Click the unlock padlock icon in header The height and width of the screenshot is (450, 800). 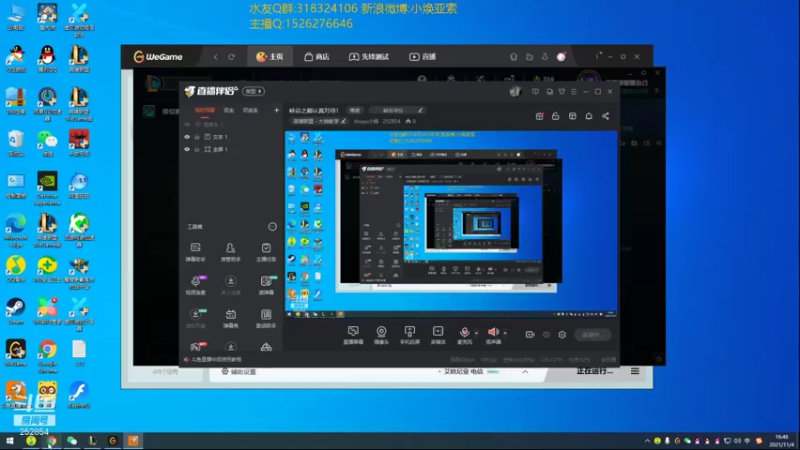pyautogui.click(x=556, y=116)
